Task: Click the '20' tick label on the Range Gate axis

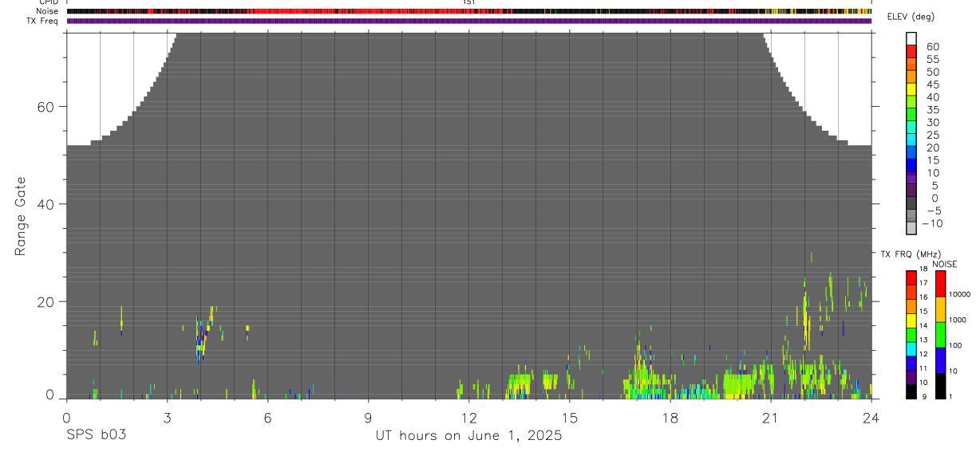Action: [44, 301]
